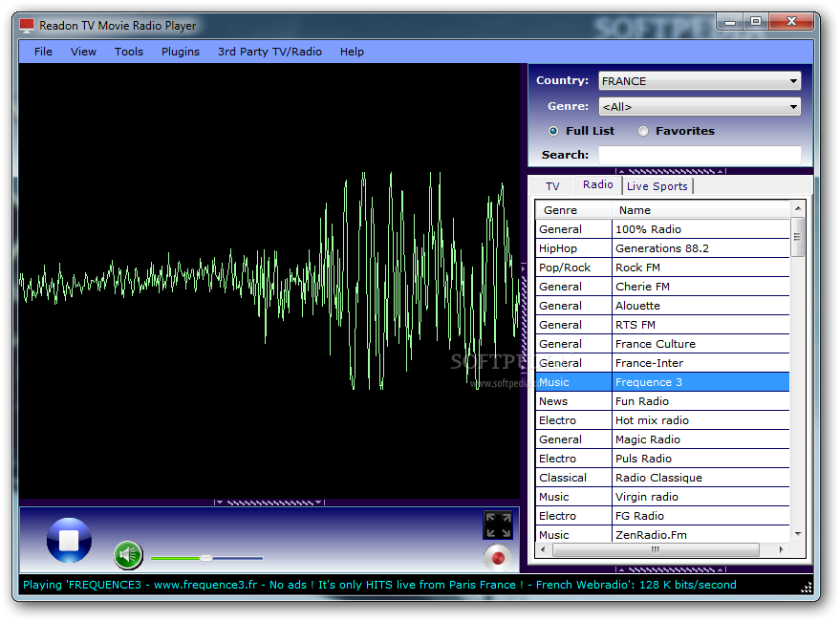Click the News genre cell

[573, 401]
